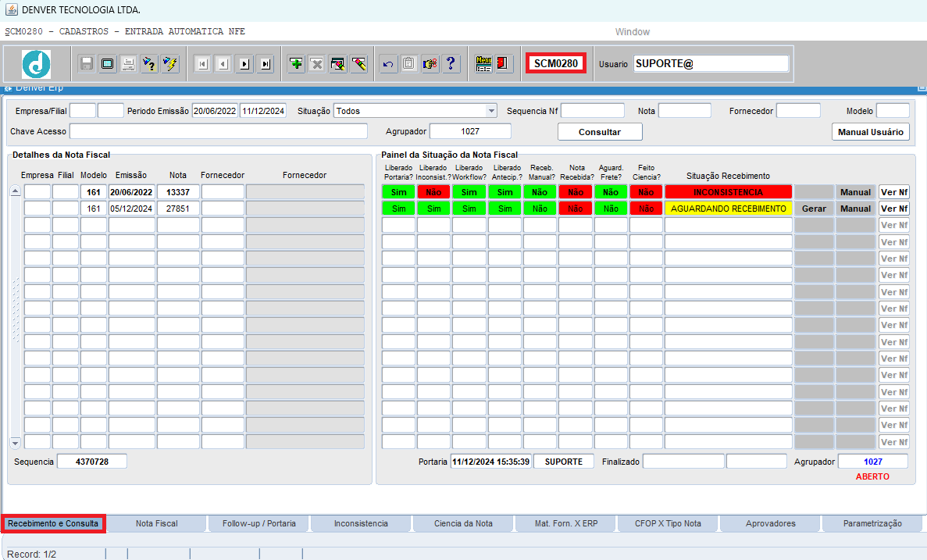Image resolution: width=927 pixels, height=560 pixels.
Task: Click the Modelo filter input field
Action: click(x=893, y=111)
